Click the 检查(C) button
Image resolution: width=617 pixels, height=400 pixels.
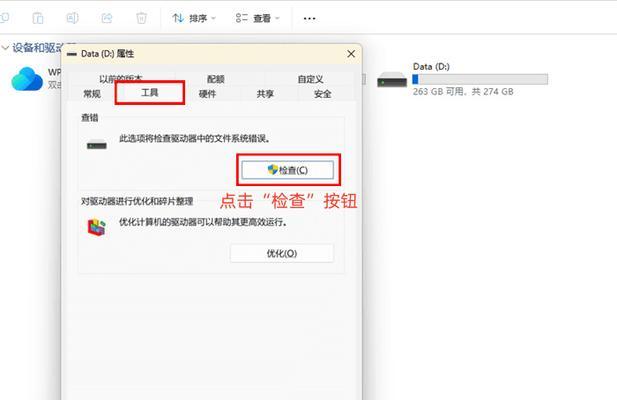click(288, 170)
